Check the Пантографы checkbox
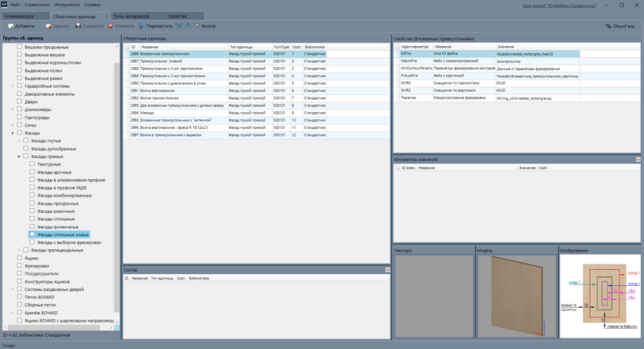The height and width of the screenshot is (349, 644). 19,117
